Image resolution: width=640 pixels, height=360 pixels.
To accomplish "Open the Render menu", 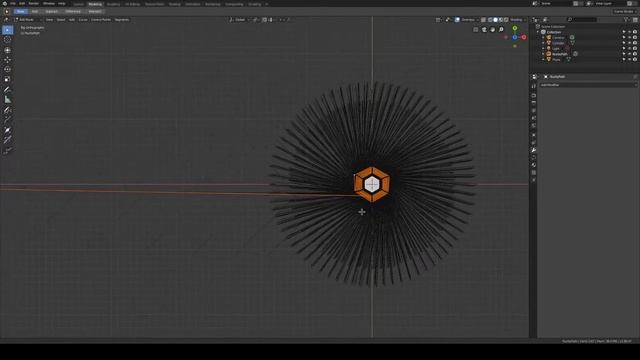I will click(x=33, y=3).
